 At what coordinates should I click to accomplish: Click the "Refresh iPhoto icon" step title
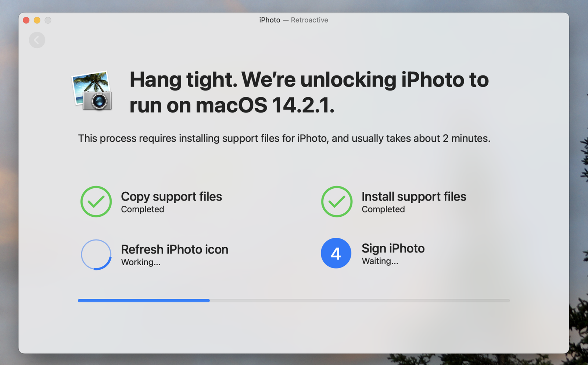click(x=175, y=249)
